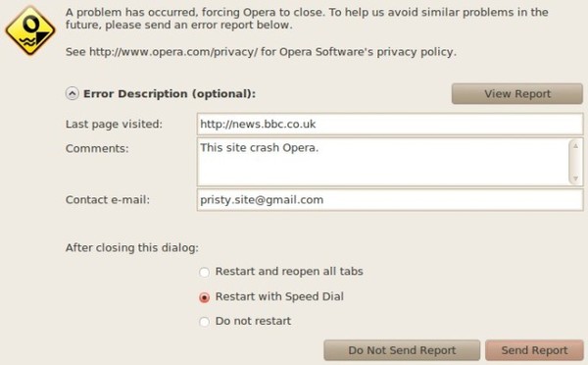Click the After closing this dialog label

click(x=132, y=248)
